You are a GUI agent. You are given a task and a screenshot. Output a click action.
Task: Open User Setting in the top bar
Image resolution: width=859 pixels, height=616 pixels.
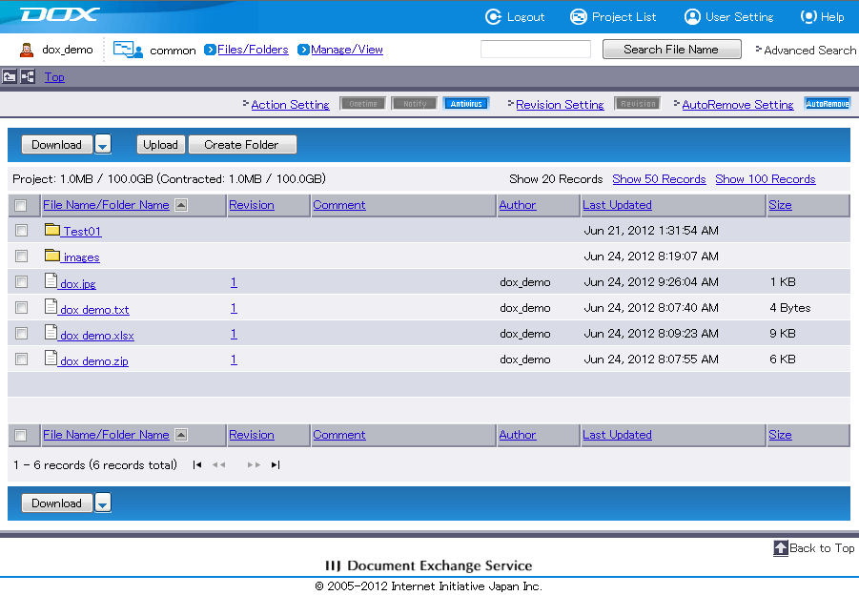(692, 16)
